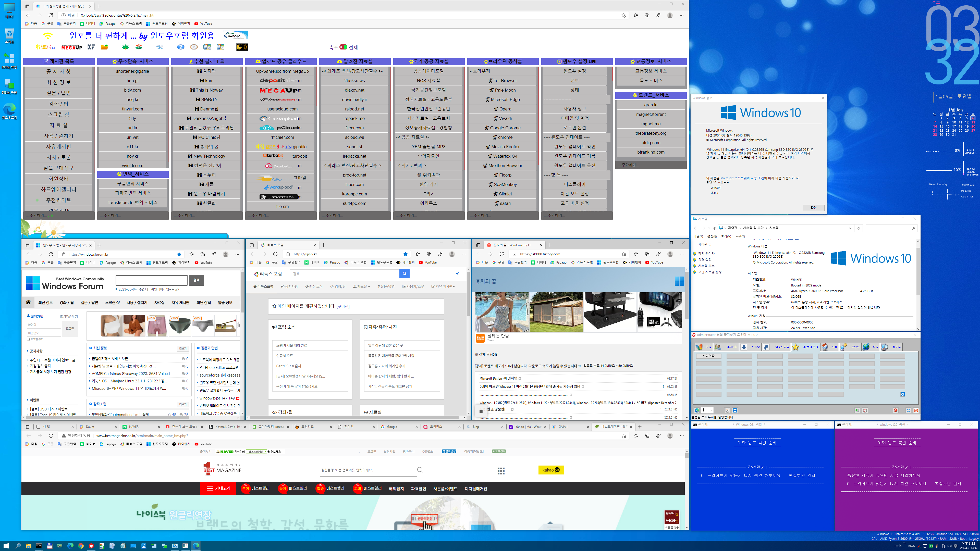Click the 검색 input field on Linux Forum
The image size is (980, 551).
point(344,273)
